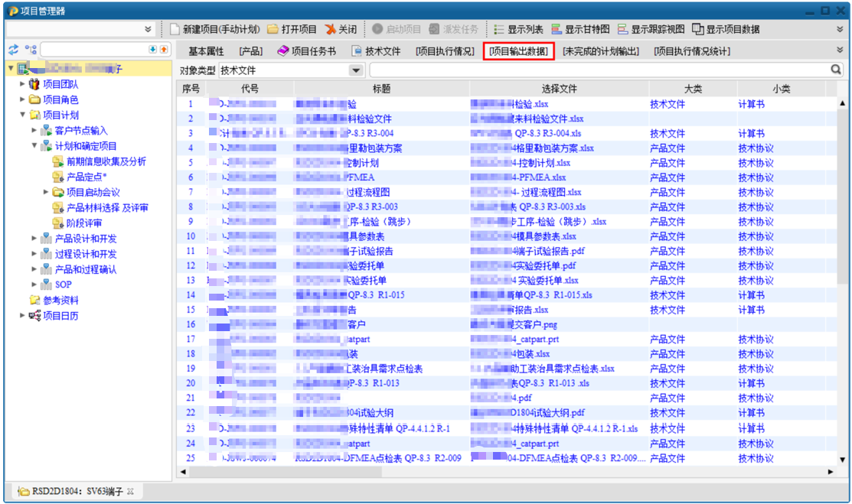Viewport: 852px width, 504px height.
Task: Switch to Gantt chart with 显示甘特图
Action: click(x=580, y=29)
